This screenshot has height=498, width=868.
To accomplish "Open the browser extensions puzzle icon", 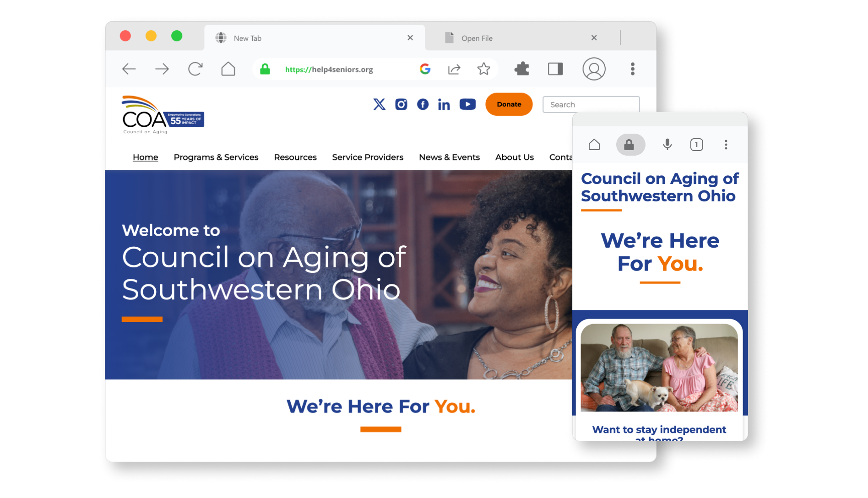I will click(x=522, y=69).
